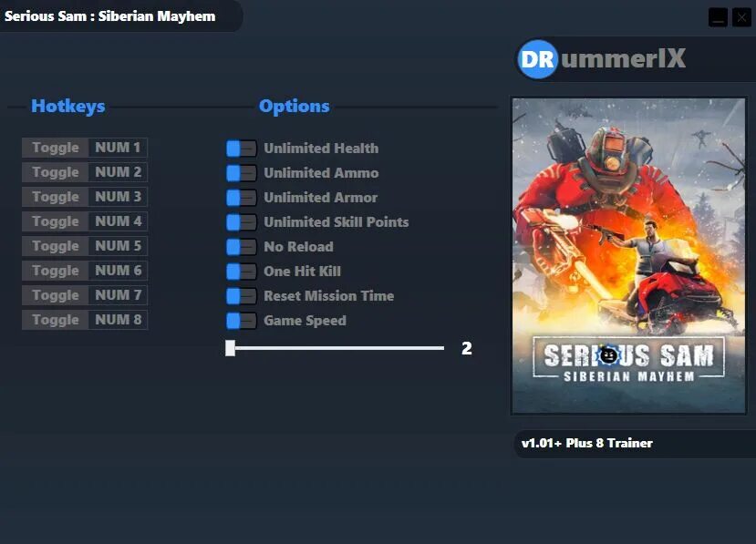This screenshot has height=544, width=756.
Task: Enable the No Reload toggle
Action: 241,247
